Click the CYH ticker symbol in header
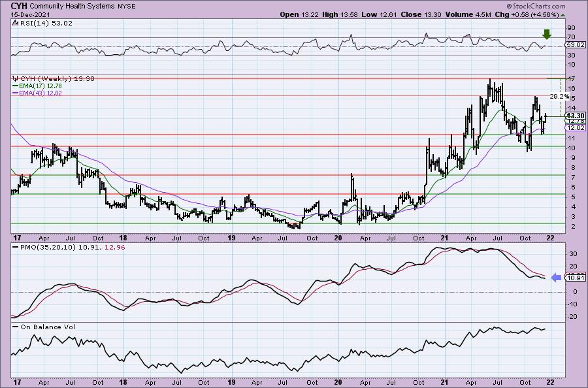This screenshot has width=588, height=388. pos(19,6)
